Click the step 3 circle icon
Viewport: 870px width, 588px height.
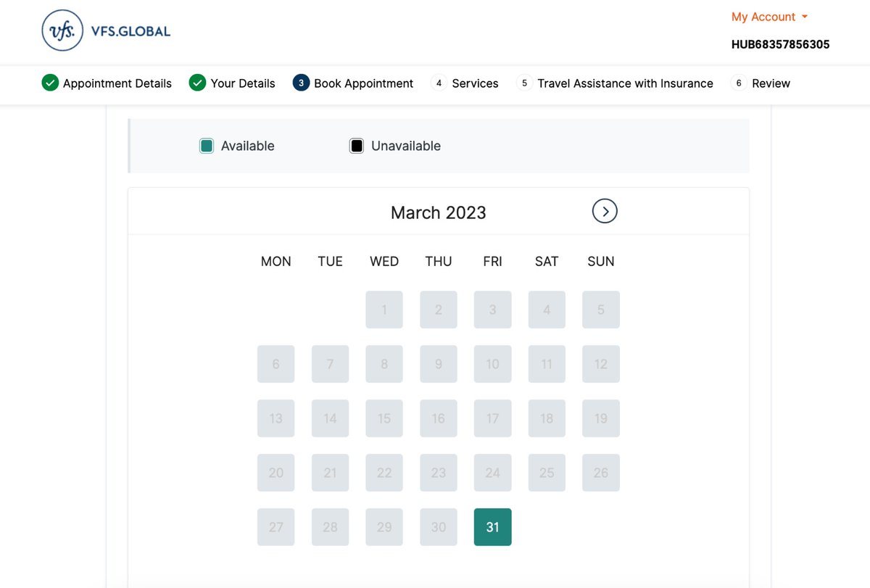[x=302, y=83]
